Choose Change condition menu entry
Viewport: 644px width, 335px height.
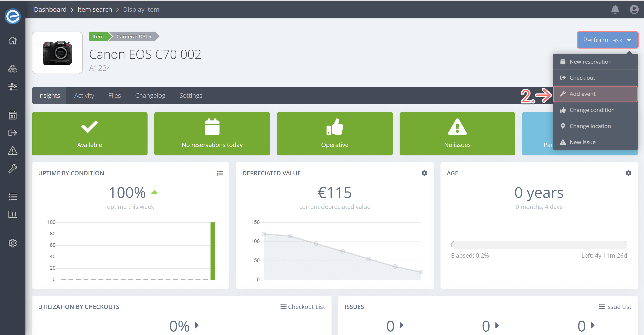[x=595, y=110]
